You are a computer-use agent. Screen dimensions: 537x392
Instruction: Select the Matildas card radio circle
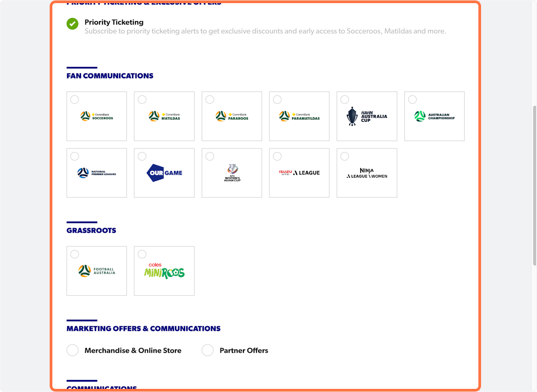tap(142, 99)
